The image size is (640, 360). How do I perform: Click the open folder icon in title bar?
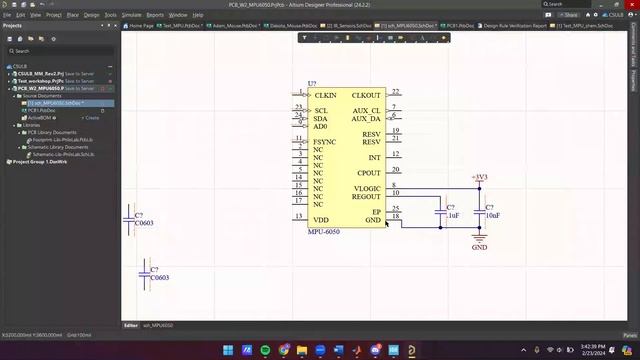click(32, 4)
